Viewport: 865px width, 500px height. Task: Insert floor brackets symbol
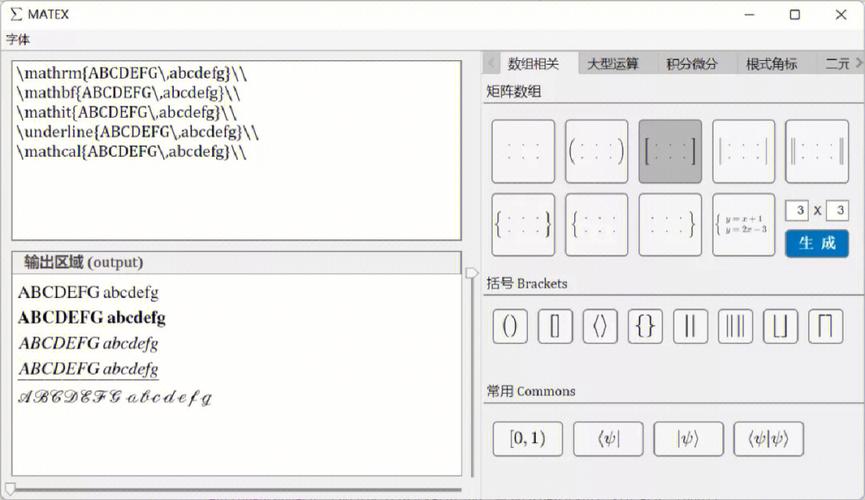(x=781, y=326)
